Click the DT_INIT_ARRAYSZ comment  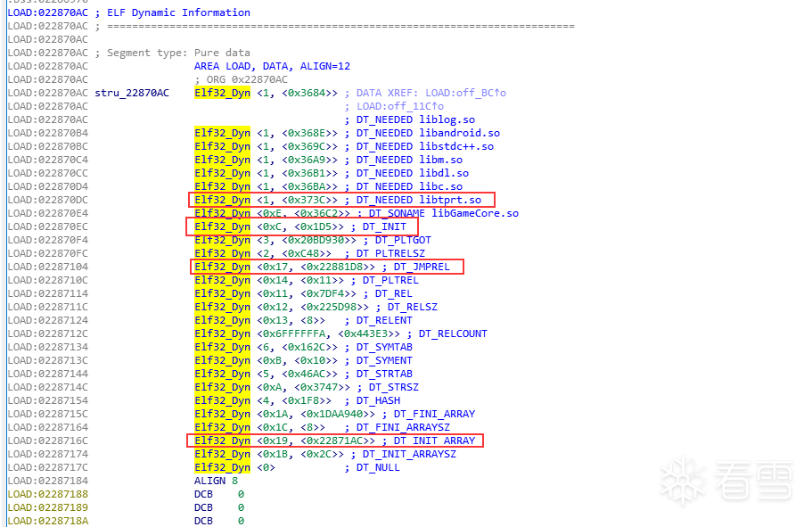point(410,455)
